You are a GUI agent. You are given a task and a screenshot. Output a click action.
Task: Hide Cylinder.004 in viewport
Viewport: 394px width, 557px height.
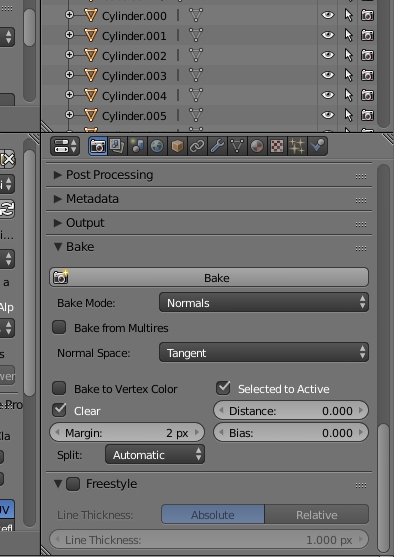click(328, 95)
